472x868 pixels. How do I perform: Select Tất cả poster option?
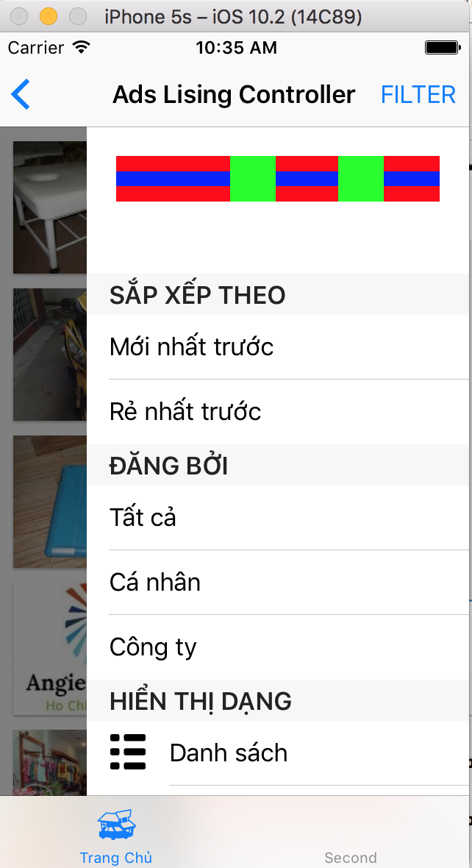pos(278,518)
